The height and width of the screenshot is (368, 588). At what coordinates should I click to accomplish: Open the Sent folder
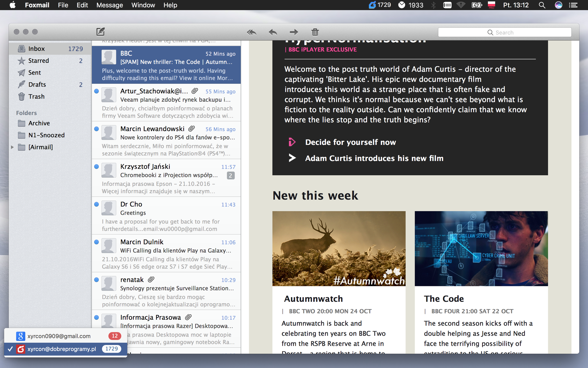[34, 73]
